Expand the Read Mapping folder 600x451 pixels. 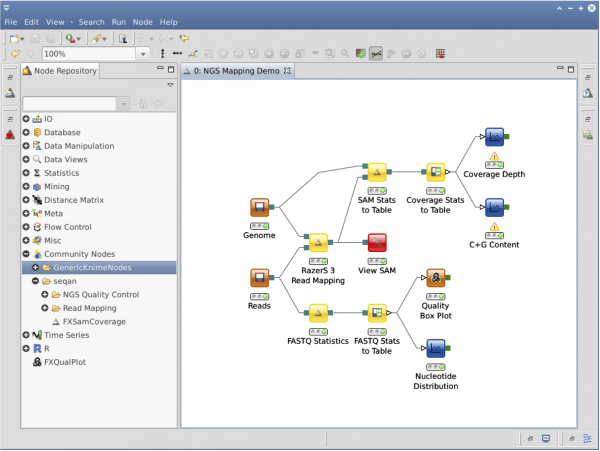pos(45,308)
